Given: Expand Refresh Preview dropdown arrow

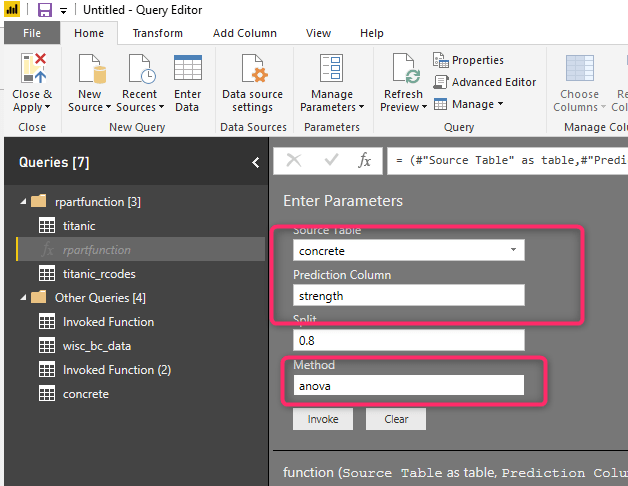Looking at the screenshot, I should coord(425,107).
